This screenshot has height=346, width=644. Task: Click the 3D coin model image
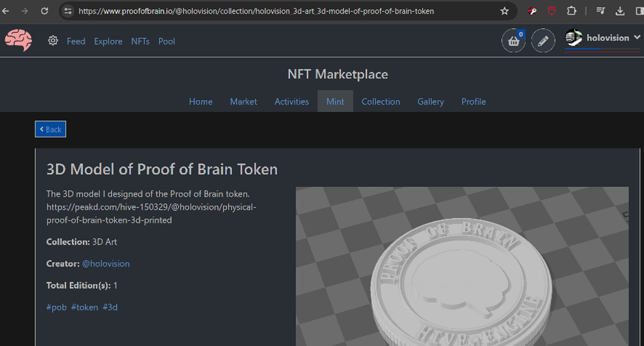point(462,267)
